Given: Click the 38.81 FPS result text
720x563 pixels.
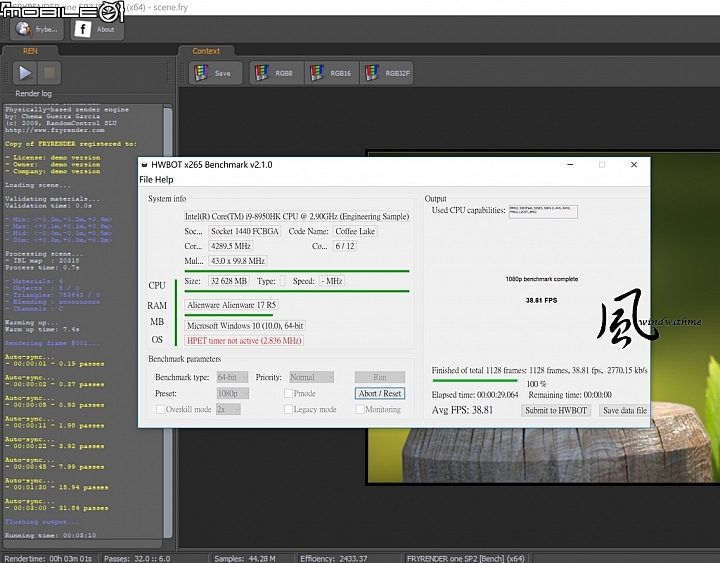Looking at the screenshot, I should 541,300.
